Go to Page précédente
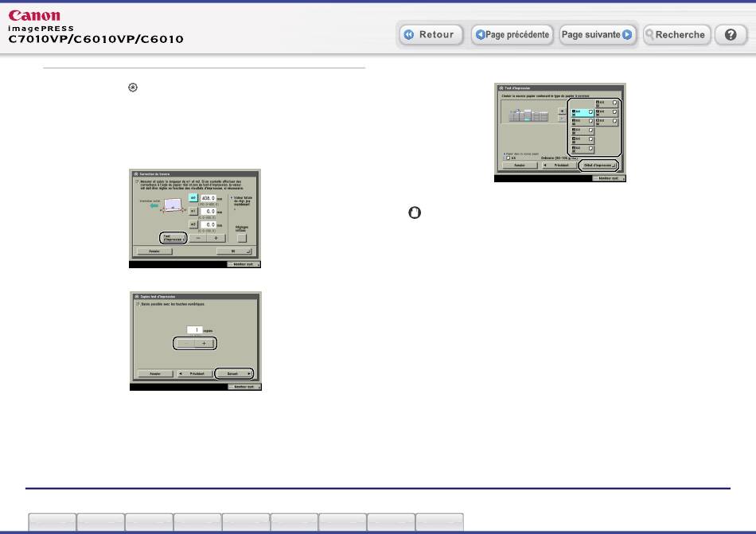Viewport: 756px width, 534px height. 511,35
